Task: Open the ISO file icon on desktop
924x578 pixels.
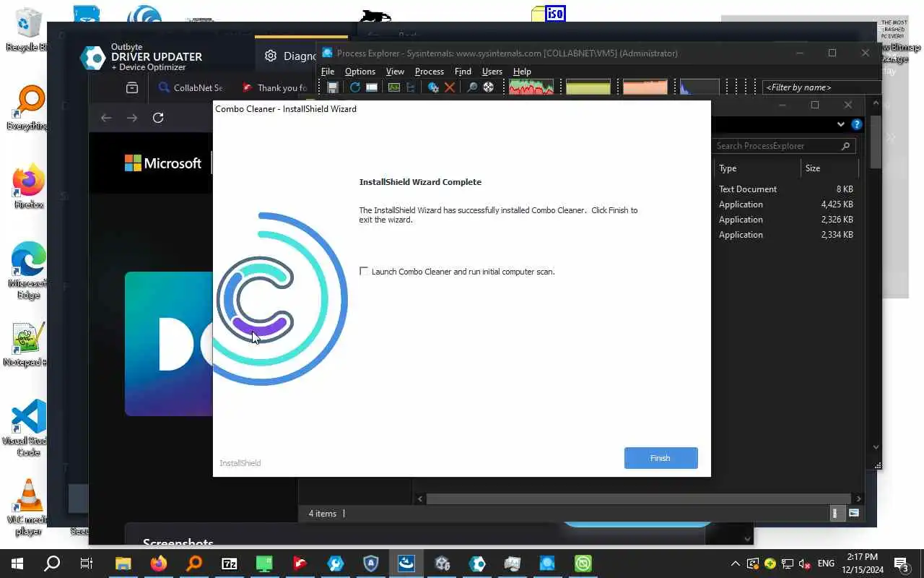Action: point(548,13)
